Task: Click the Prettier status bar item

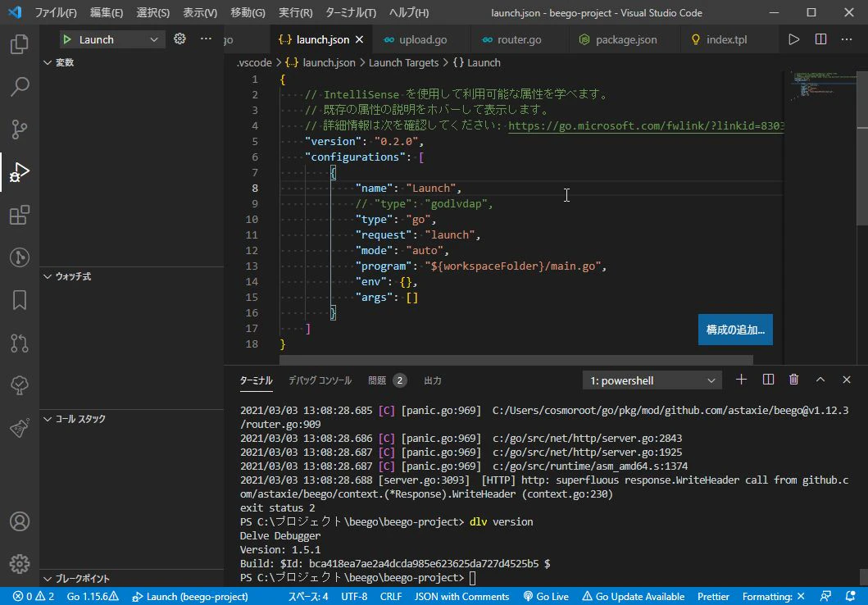Action: click(x=713, y=596)
